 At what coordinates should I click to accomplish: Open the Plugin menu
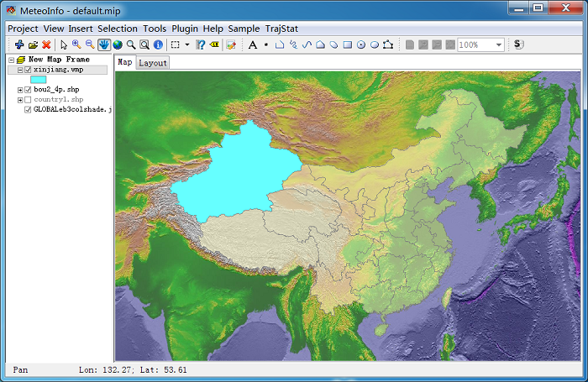(x=185, y=29)
